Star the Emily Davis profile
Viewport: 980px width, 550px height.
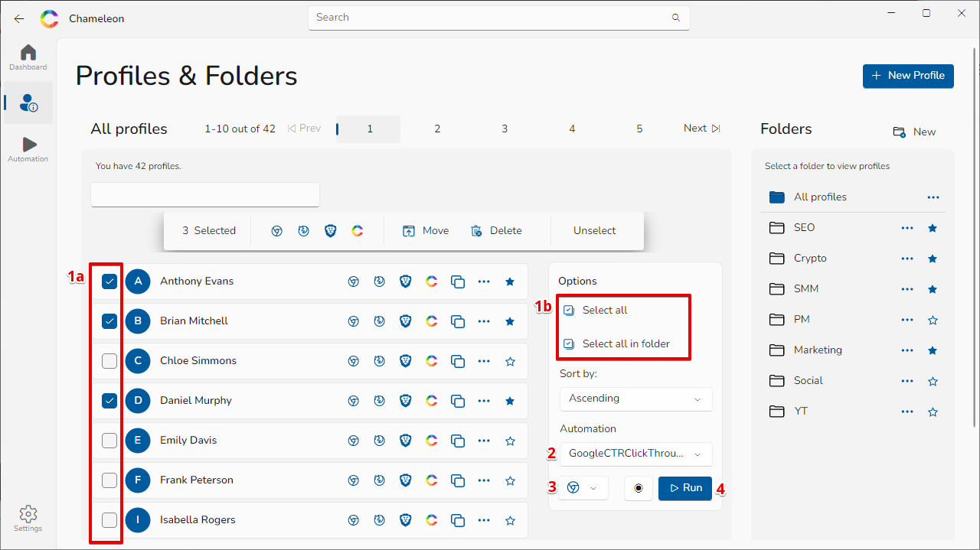(510, 441)
